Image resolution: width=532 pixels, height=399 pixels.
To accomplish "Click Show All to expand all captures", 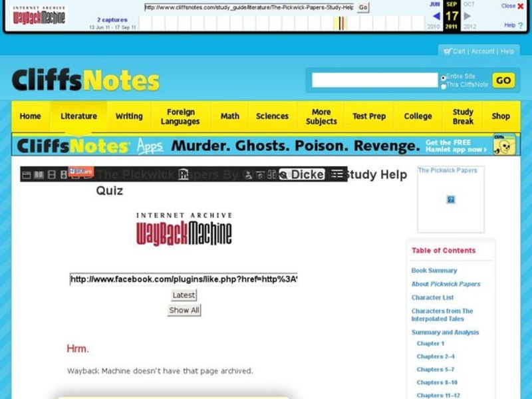I will [183, 310].
